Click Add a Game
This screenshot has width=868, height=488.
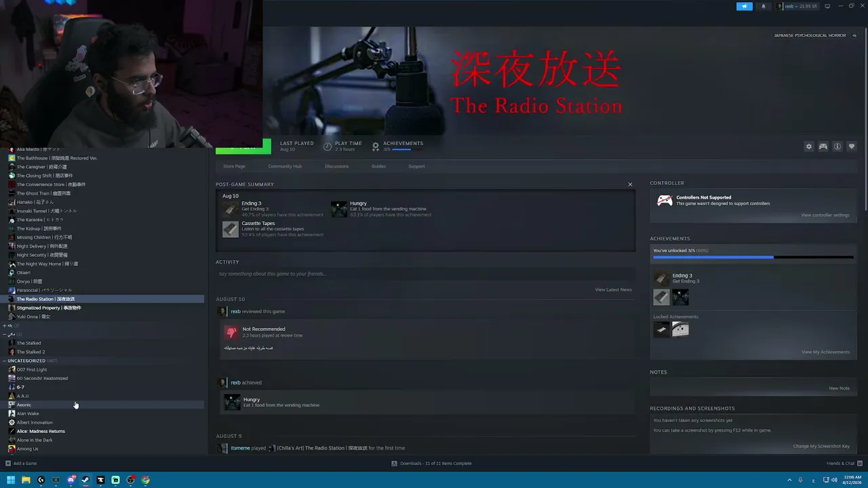[21, 464]
